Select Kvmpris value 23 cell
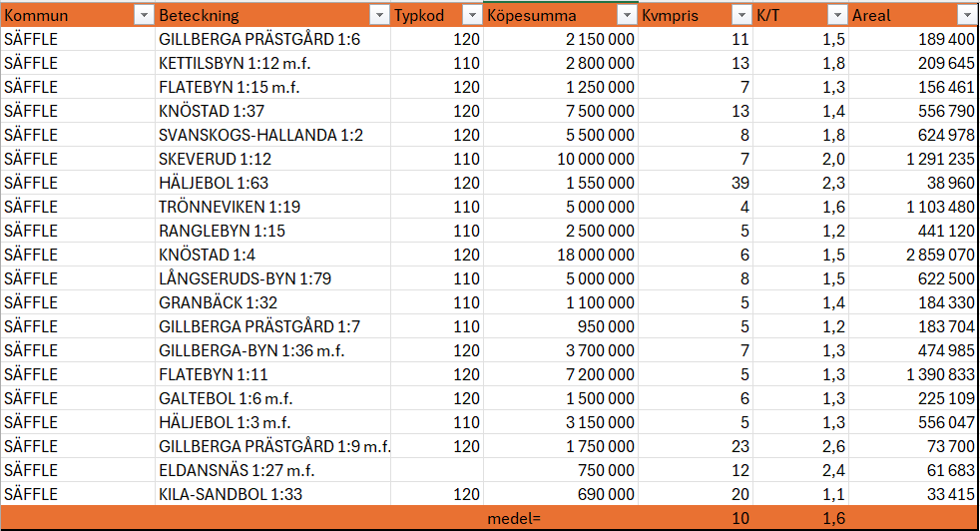The height and width of the screenshot is (531, 980). [x=695, y=446]
